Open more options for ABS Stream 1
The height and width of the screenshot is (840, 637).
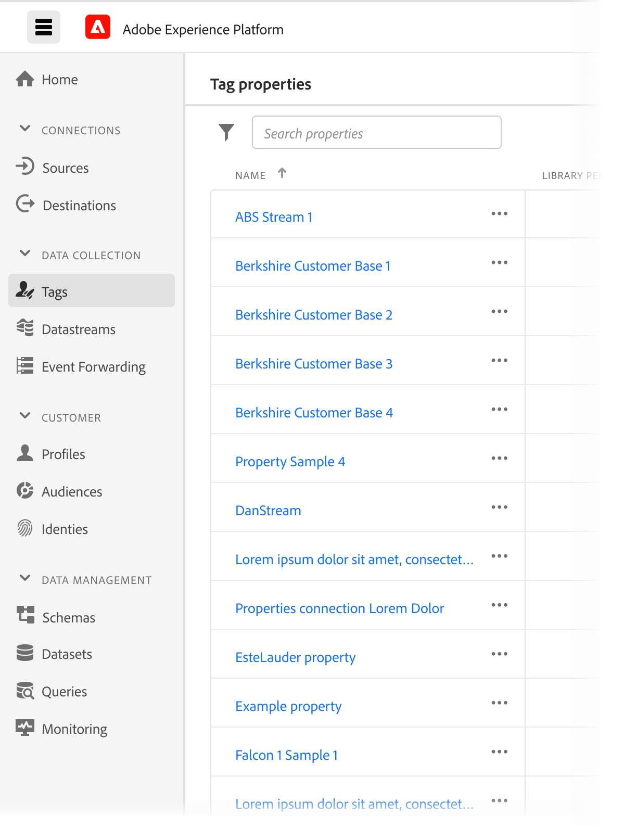[499, 214]
